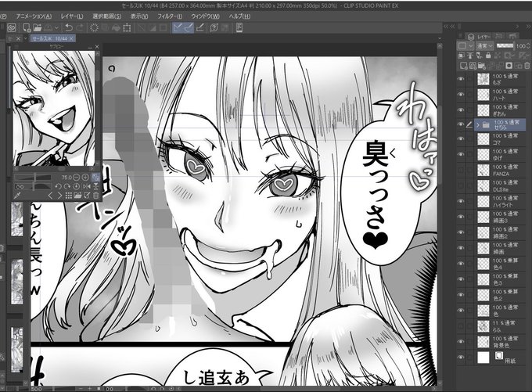Image resolution: width=532 pixels, height=392 pixels.
Task: Toggle Lock Layer in the Layer panel
Action: (488, 56)
